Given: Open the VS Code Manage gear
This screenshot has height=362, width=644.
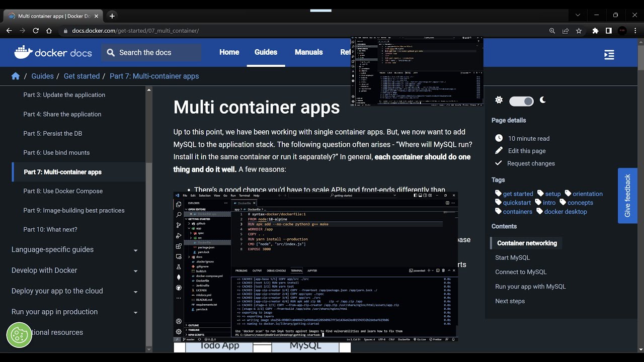Looking at the screenshot, I should pos(179,331).
